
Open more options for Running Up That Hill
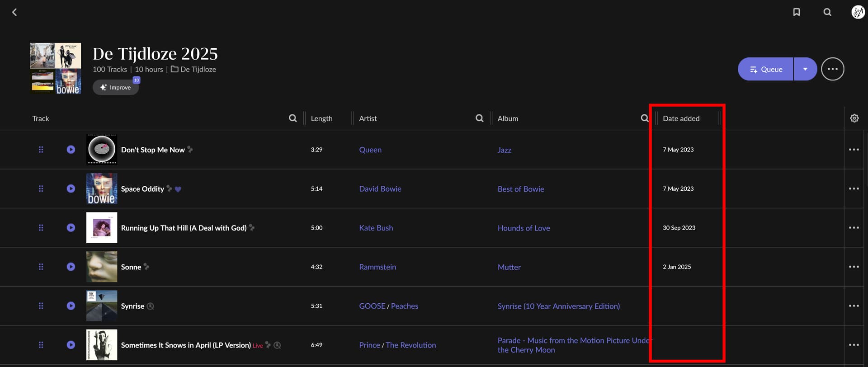click(854, 228)
